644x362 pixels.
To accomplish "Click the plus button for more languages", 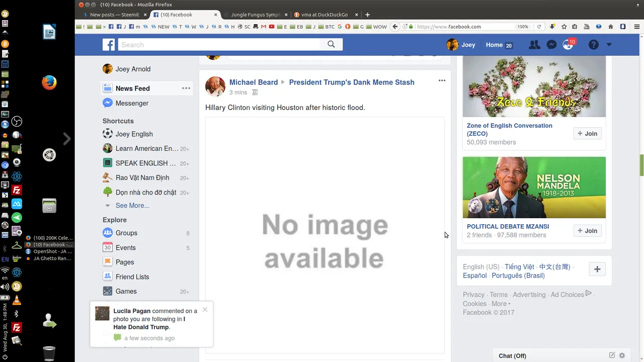I will (x=597, y=269).
